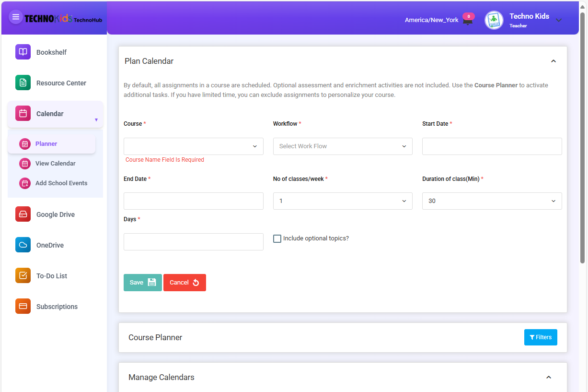This screenshot has height=392, width=588.
Task: Change the Duration of class dropdown
Action: [492, 201]
